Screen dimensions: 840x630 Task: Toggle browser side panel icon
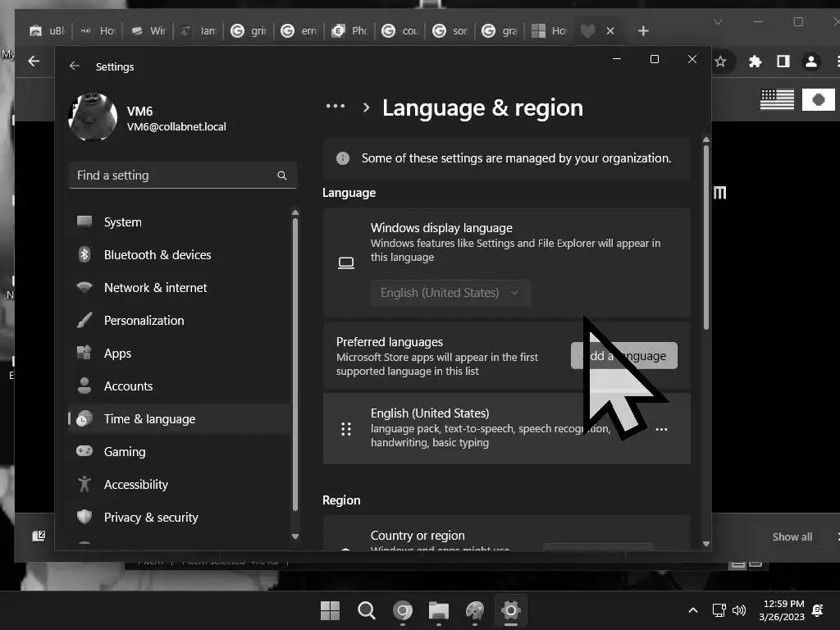(783, 62)
